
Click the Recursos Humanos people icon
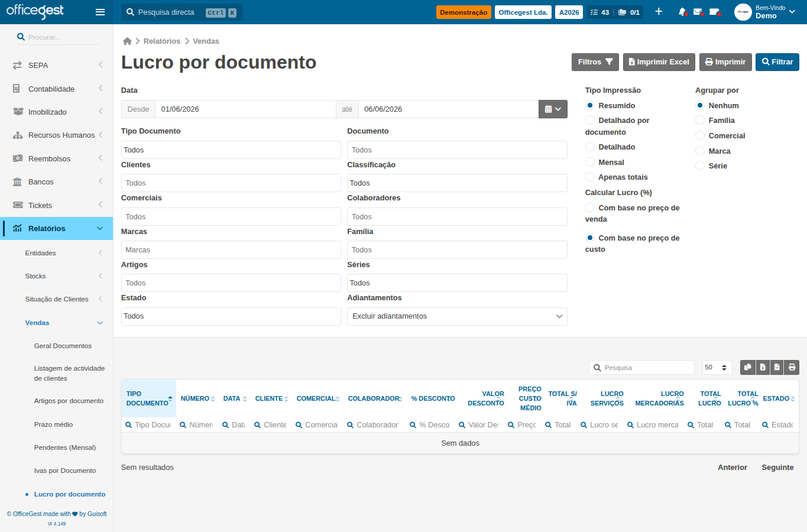click(18, 135)
